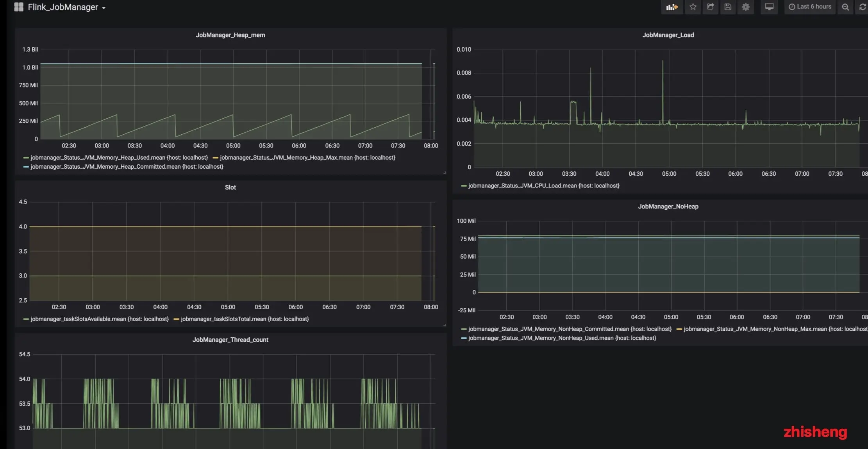Screen dimensions: 868x449
Task: Open the JobManager_Load panel title menu
Action: pyautogui.click(x=668, y=35)
